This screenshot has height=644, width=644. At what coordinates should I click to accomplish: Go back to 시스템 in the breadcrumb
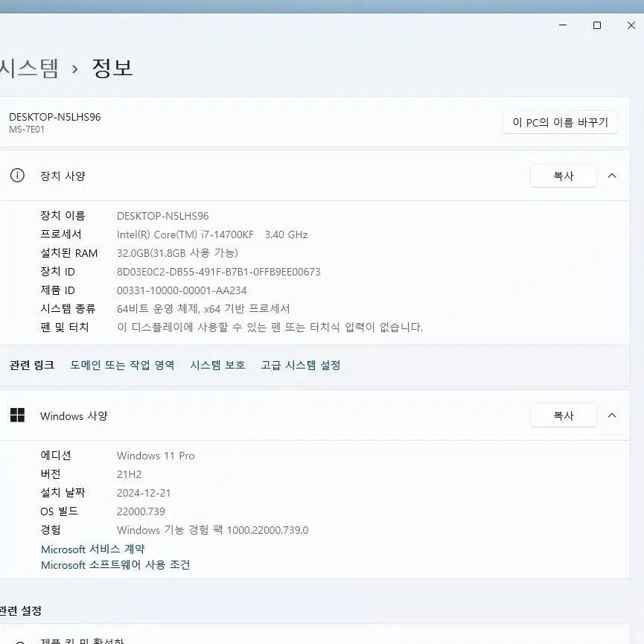pyautogui.click(x=29, y=68)
